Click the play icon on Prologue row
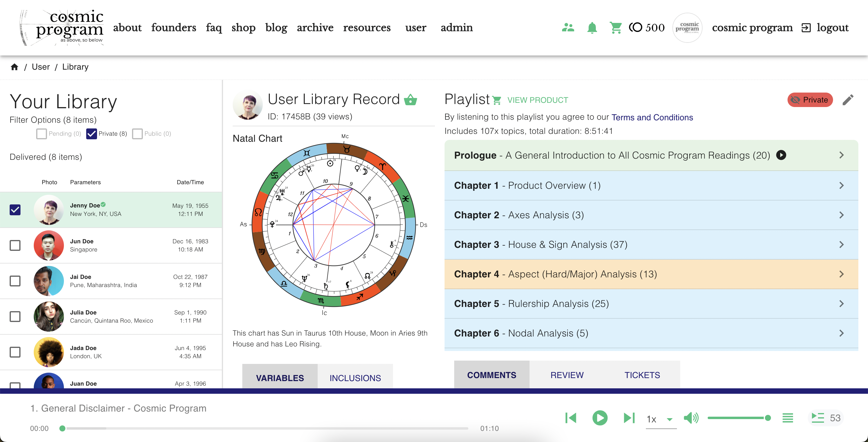The height and width of the screenshot is (442, 868). click(781, 155)
